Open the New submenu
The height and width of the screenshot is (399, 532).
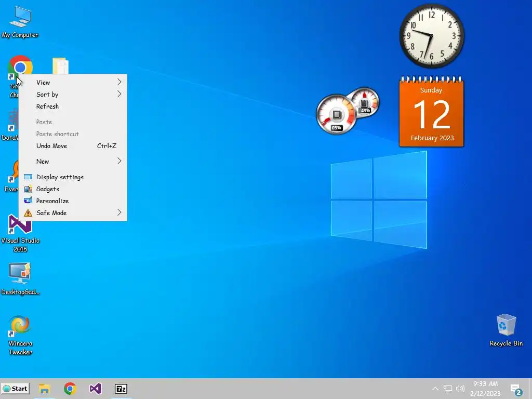click(73, 161)
